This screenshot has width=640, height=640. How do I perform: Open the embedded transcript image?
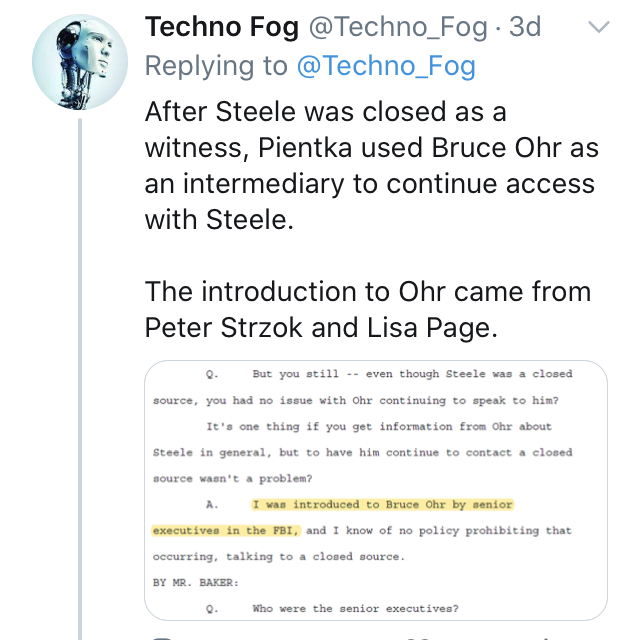click(376, 491)
